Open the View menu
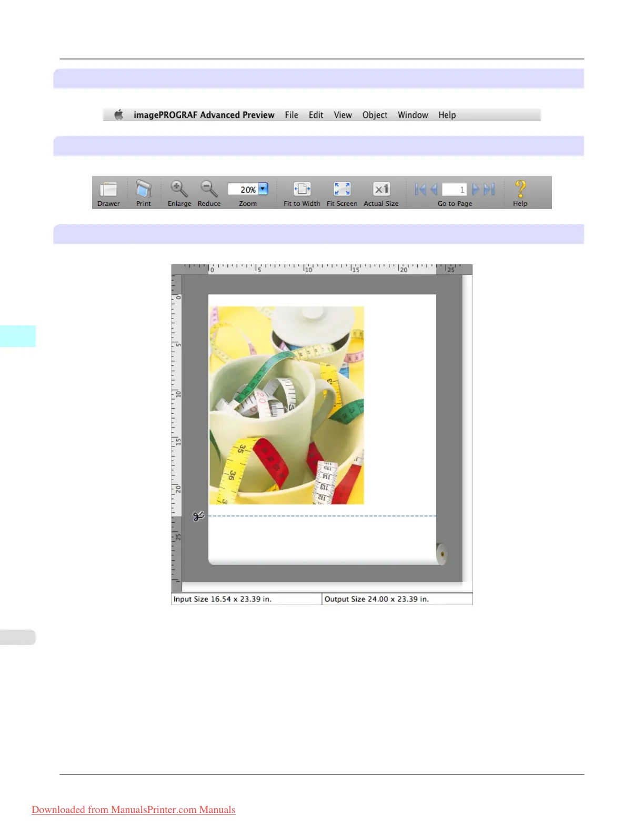The width and height of the screenshot is (644, 834). (343, 115)
